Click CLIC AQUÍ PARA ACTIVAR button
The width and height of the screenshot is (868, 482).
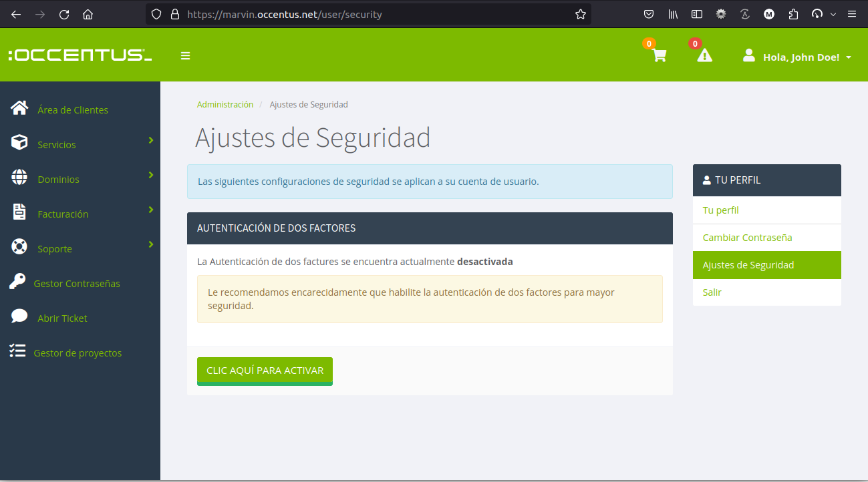point(265,369)
